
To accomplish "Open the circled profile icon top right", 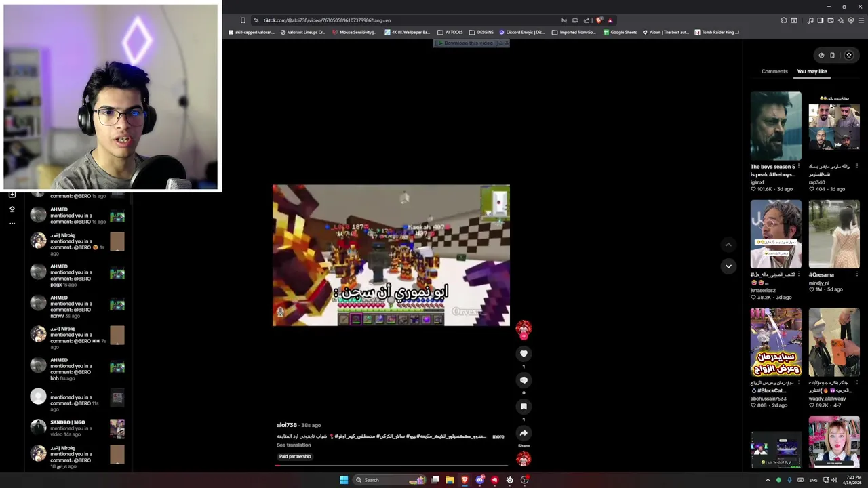I will [848, 55].
